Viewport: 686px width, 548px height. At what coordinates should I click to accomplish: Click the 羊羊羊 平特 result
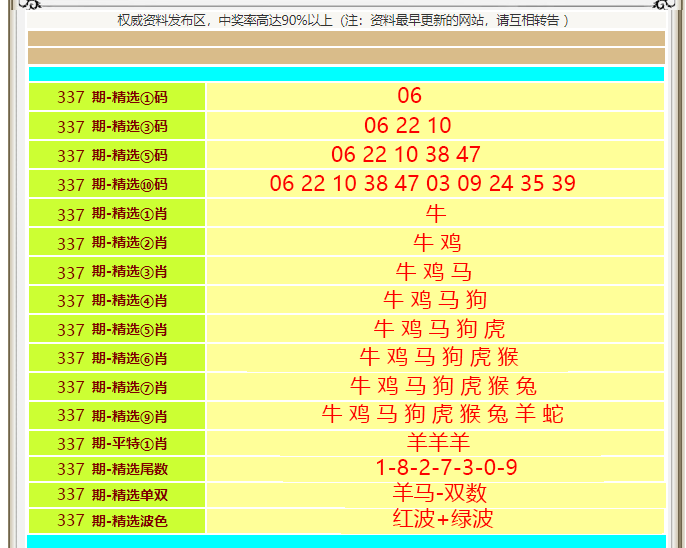click(x=437, y=443)
